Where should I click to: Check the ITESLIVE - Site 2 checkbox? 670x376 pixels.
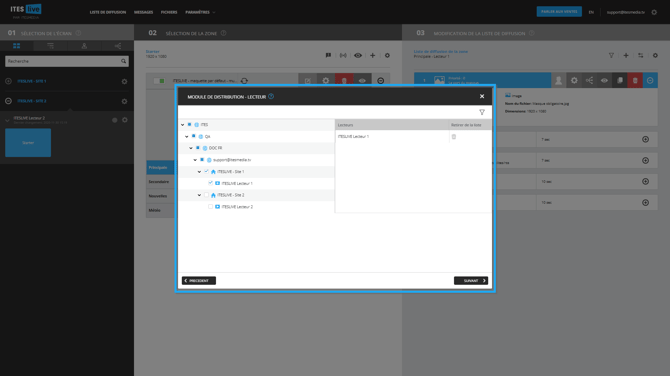(x=206, y=195)
